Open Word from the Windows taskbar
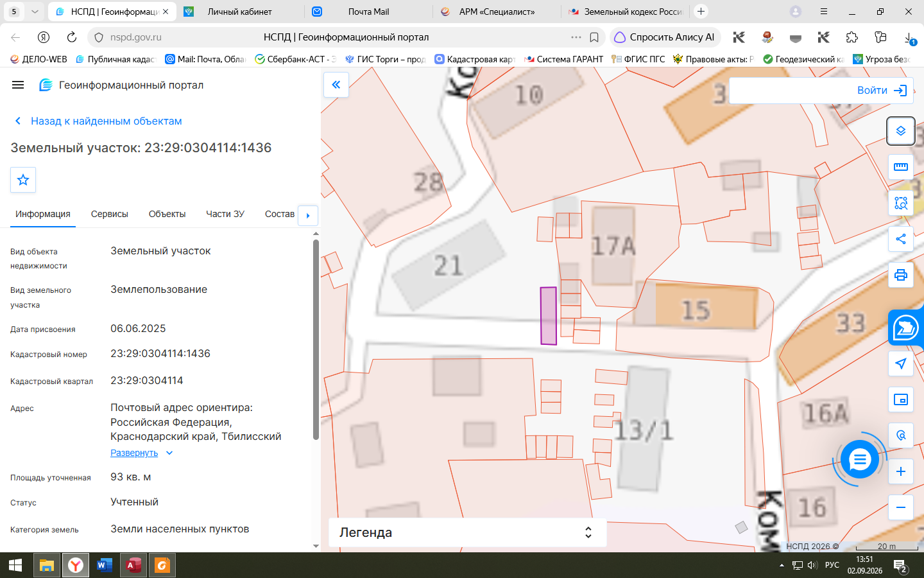The width and height of the screenshot is (924, 578). pos(104,565)
